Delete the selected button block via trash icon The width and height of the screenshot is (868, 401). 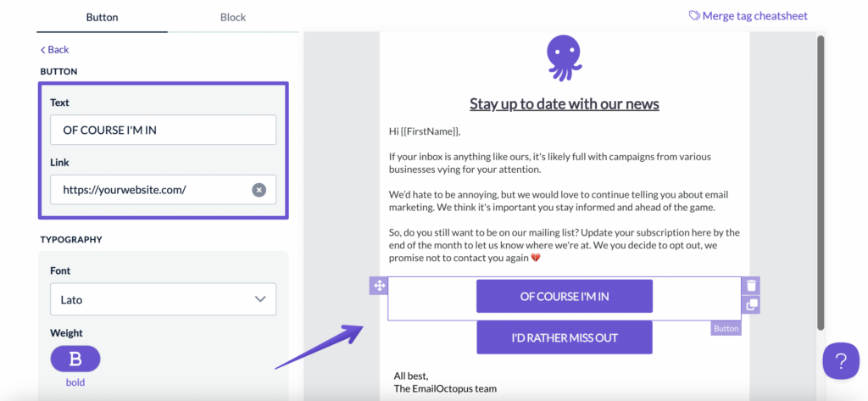coord(751,286)
